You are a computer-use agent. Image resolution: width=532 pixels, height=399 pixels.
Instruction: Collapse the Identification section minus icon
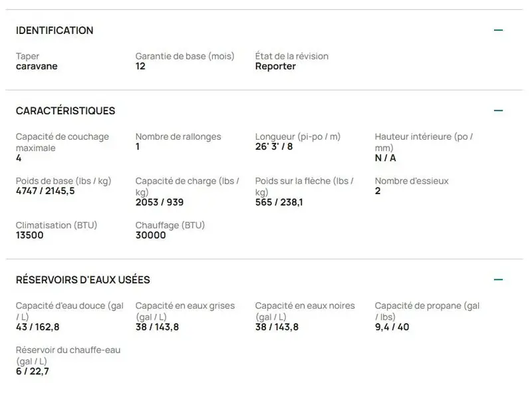[498, 30]
